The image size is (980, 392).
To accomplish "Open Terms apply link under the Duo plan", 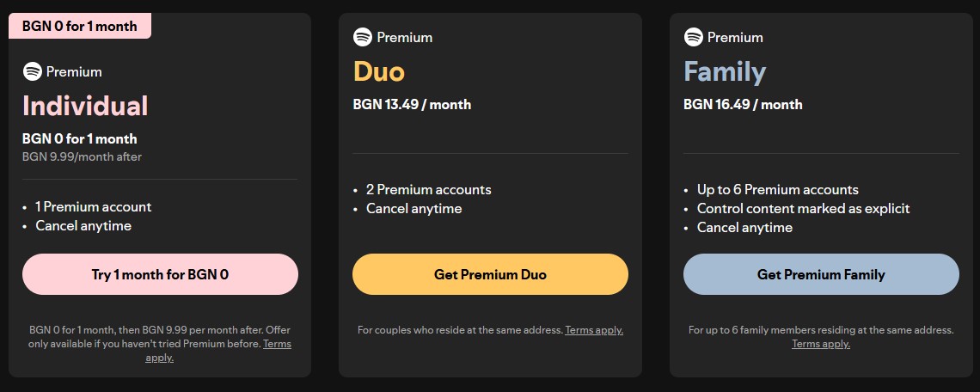I will [x=593, y=330].
